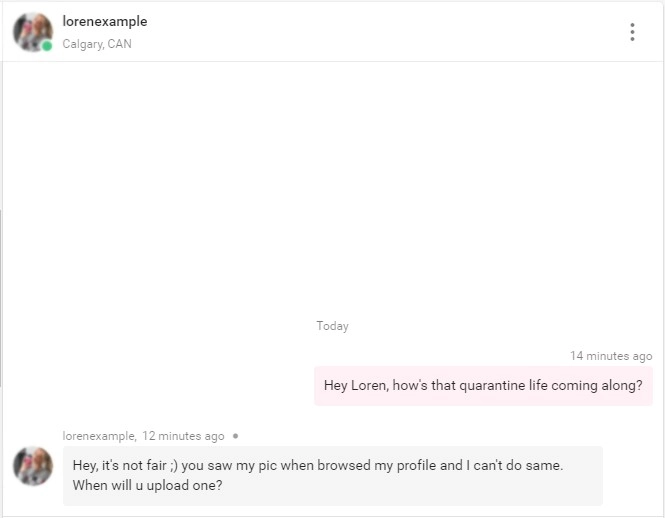
Task: Select the pink quarantine life message bubble
Action: coord(483,386)
